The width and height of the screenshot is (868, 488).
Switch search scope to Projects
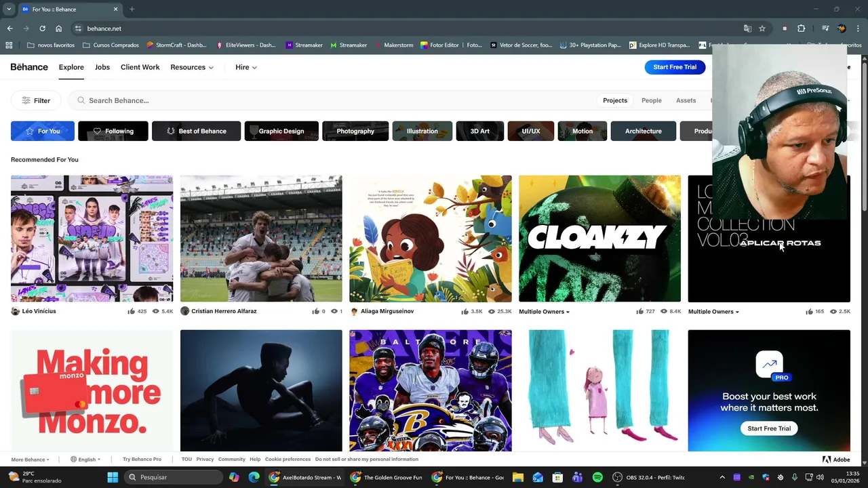pos(615,100)
